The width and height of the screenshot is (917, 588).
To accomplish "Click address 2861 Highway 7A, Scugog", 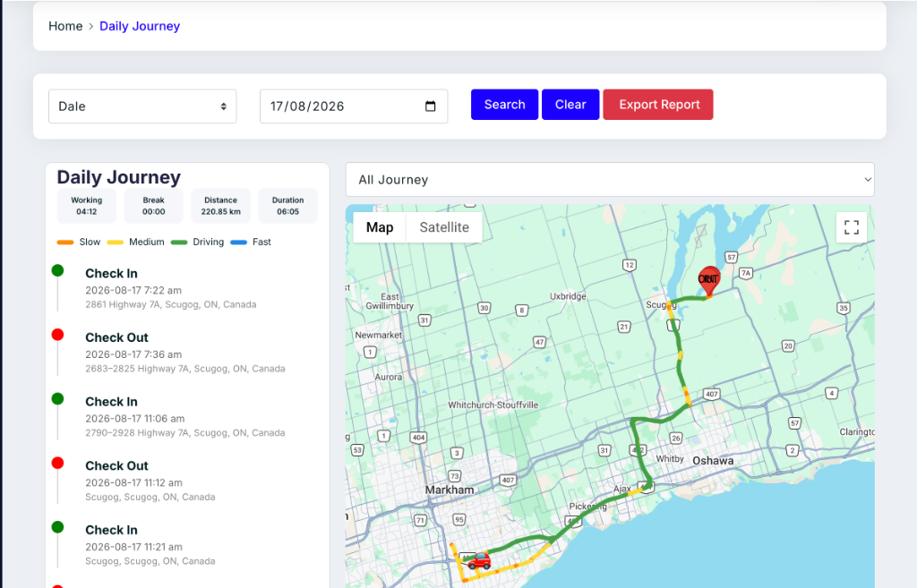I will (x=171, y=304).
